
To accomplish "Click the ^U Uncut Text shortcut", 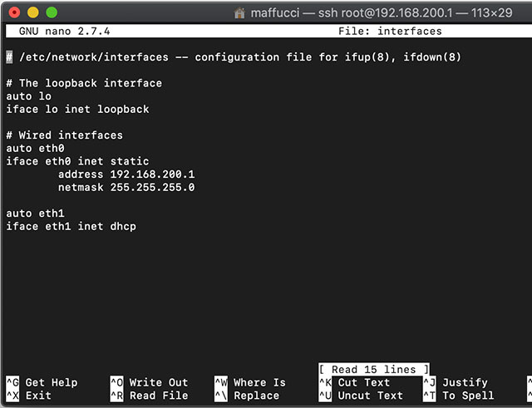I will coord(360,396).
